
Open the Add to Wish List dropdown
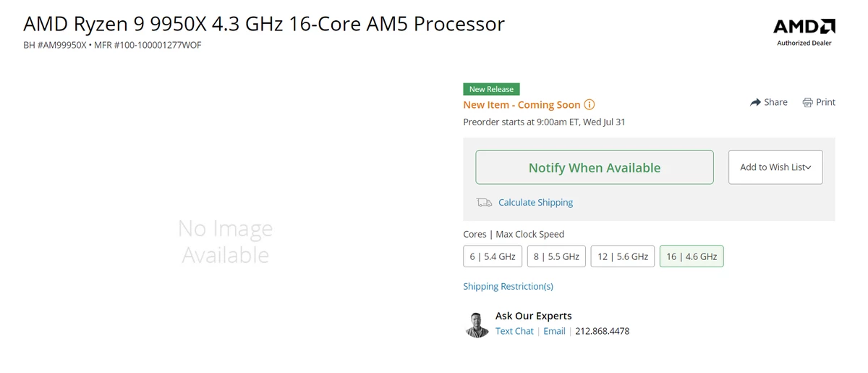[x=775, y=167]
